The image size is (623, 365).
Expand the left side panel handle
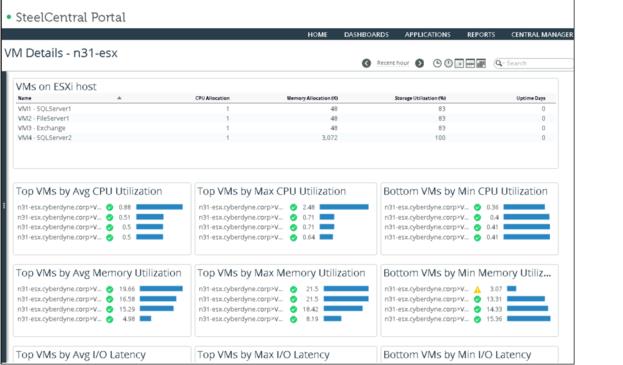click(x=4, y=205)
